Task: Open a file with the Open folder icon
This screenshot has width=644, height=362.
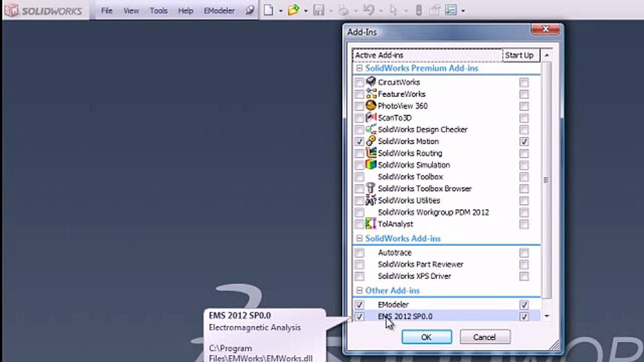Action: 293,10
